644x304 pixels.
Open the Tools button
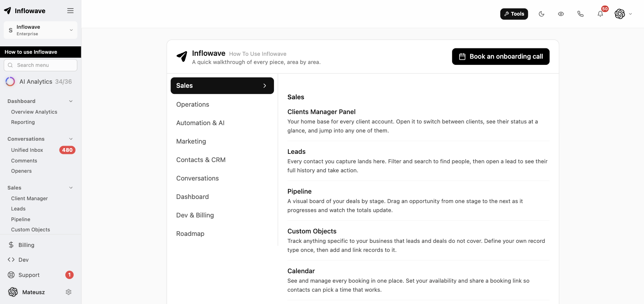point(514,14)
